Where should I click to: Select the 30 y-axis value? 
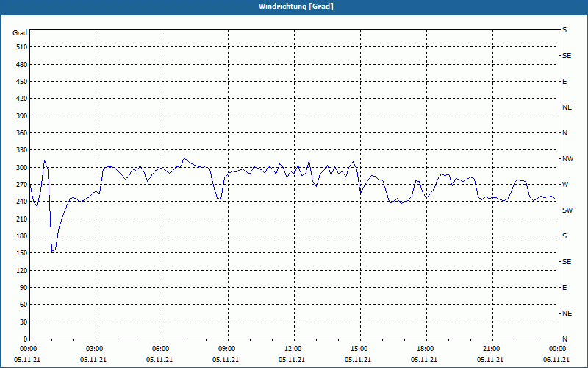coord(24,322)
